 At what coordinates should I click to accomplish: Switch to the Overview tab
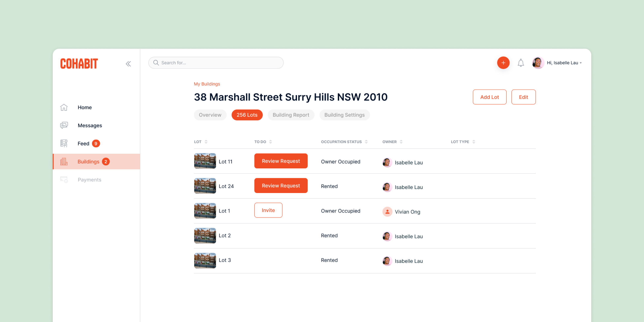coord(210,115)
